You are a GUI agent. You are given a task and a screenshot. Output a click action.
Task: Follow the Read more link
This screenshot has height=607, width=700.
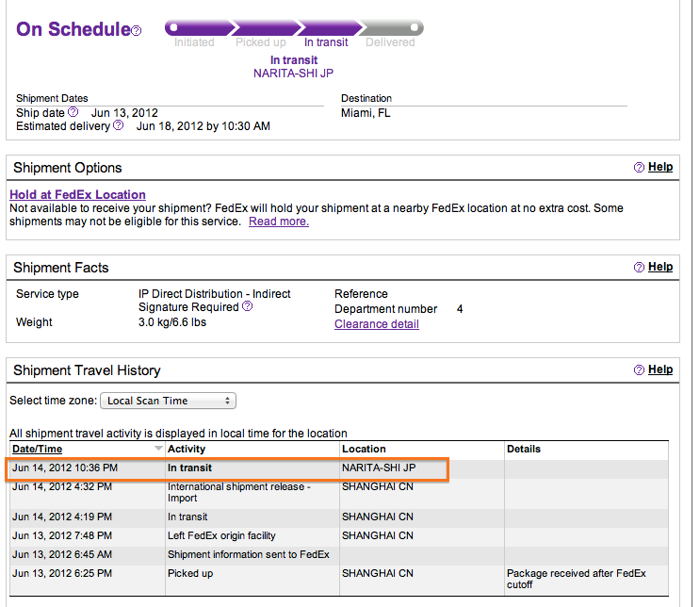pyautogui.click(x=279, y=221)
